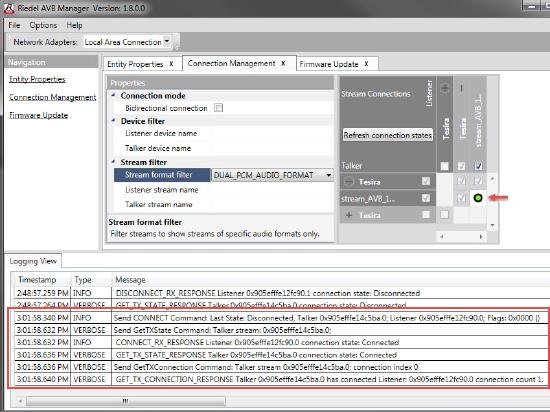Select the Send GetTXState Command log row
The height and width of the screenshot is (412, 550).
click(281, 330)
